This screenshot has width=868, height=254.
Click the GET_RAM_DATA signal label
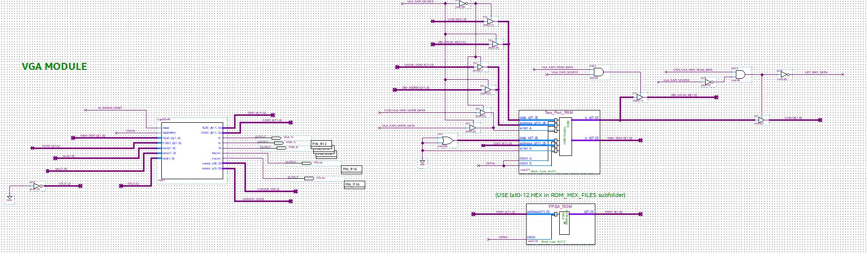816,72
